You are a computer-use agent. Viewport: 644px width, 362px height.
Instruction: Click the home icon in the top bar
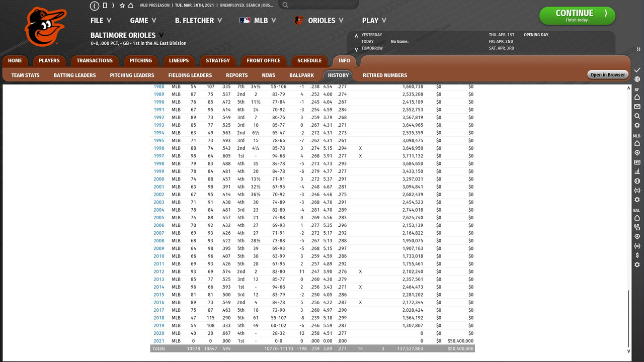(131, 6)
